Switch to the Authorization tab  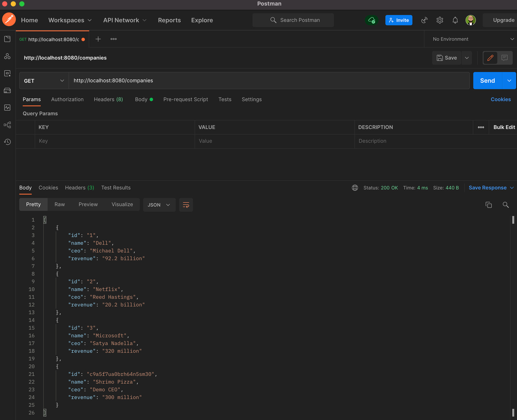67,100
